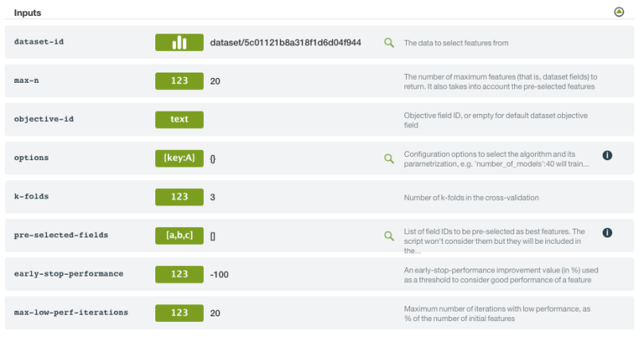The width and height of the screenshot is (644, 337).
Task: Click the max-n value 20
Action: (215, 80)
